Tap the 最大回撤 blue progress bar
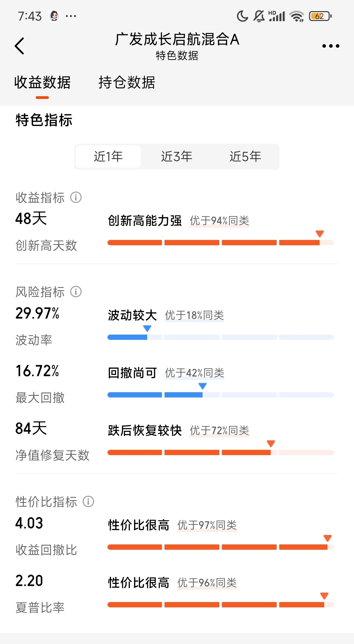 tap(220, 395)
